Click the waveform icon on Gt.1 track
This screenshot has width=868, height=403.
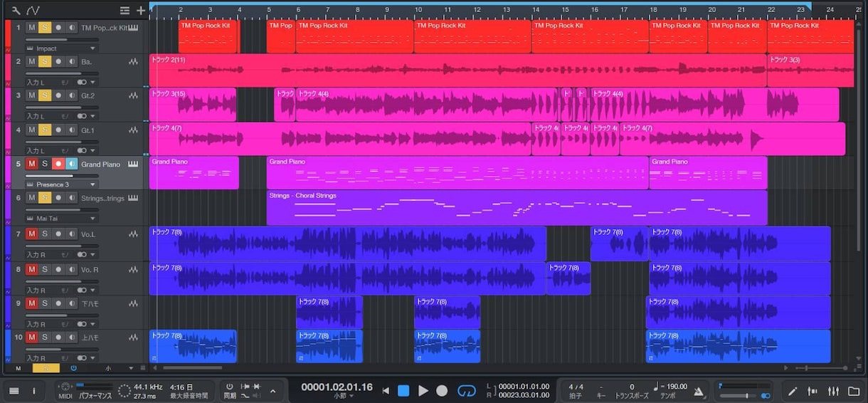[x=133, y=130]
